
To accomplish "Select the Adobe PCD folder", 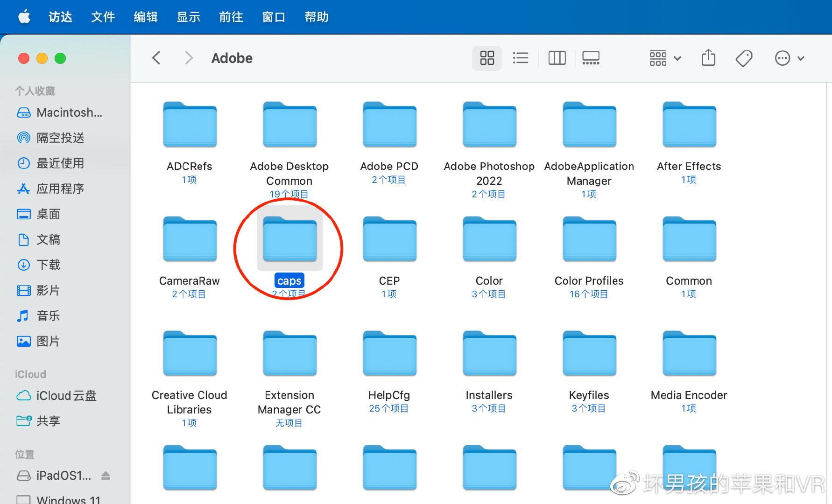I will [389, 125].
